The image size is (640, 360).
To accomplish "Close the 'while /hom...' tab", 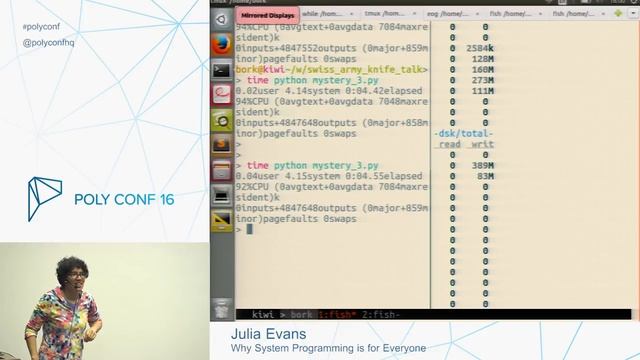I will (x=351, y=14).
